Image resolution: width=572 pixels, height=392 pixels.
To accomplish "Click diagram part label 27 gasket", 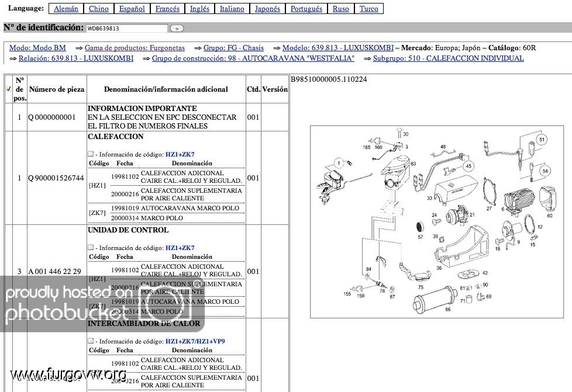I will point(489,209).
